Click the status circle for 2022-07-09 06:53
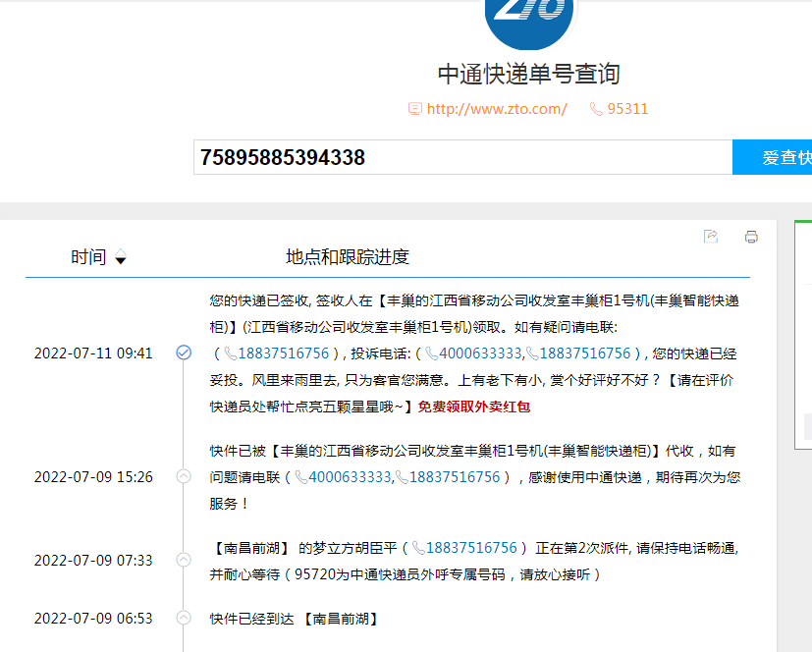Image resolution: width=812 pixels, height=652 pixels. click(x=184, y=618)
